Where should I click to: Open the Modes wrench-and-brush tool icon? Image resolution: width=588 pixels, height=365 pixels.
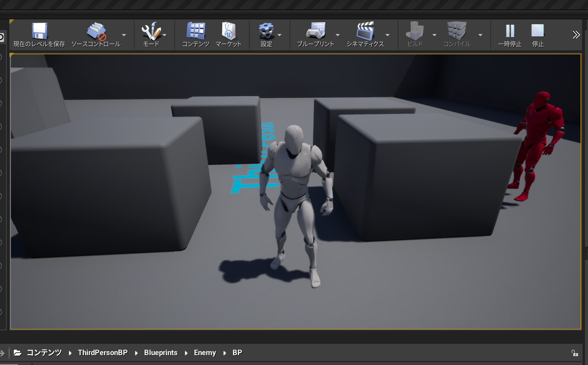[x=151, y=31]
